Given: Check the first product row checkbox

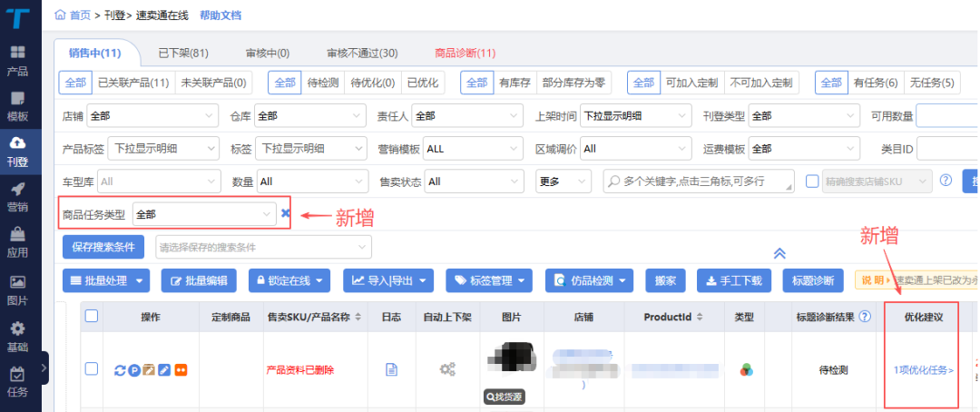Looking at the screenshot, I should 91,368.
